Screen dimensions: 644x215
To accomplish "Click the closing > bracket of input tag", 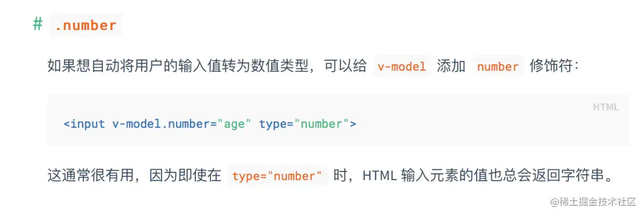I will tap(353, 124).
